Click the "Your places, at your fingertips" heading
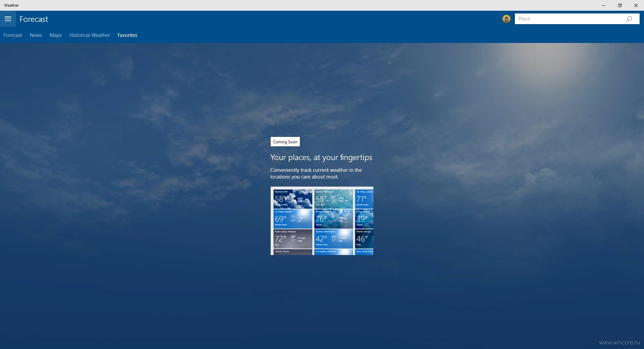This screenshot has width=644, height=349. tap(321, 157)
